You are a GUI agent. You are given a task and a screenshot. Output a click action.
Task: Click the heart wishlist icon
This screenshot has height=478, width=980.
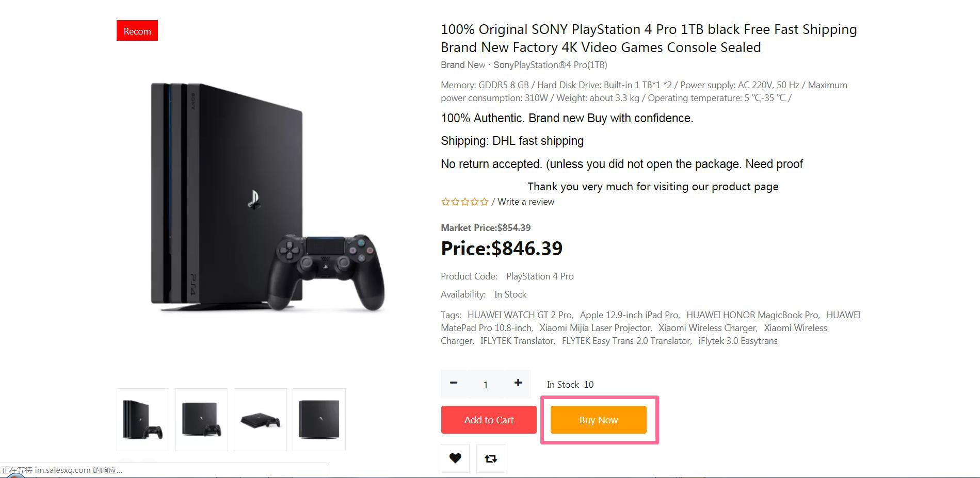click(455, 458)
